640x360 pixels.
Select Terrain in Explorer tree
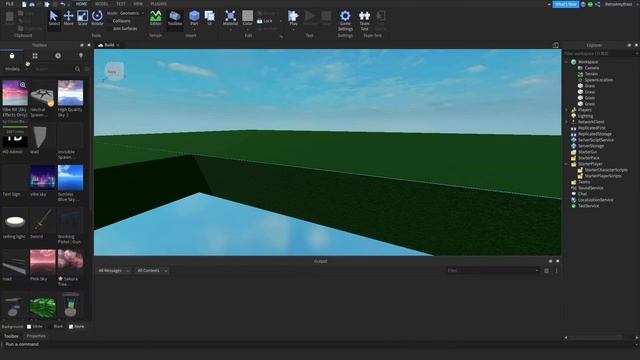coord(591,74)
